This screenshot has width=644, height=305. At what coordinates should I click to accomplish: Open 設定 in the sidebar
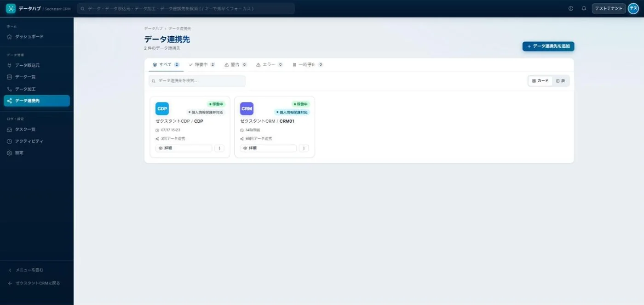(37, 153)
